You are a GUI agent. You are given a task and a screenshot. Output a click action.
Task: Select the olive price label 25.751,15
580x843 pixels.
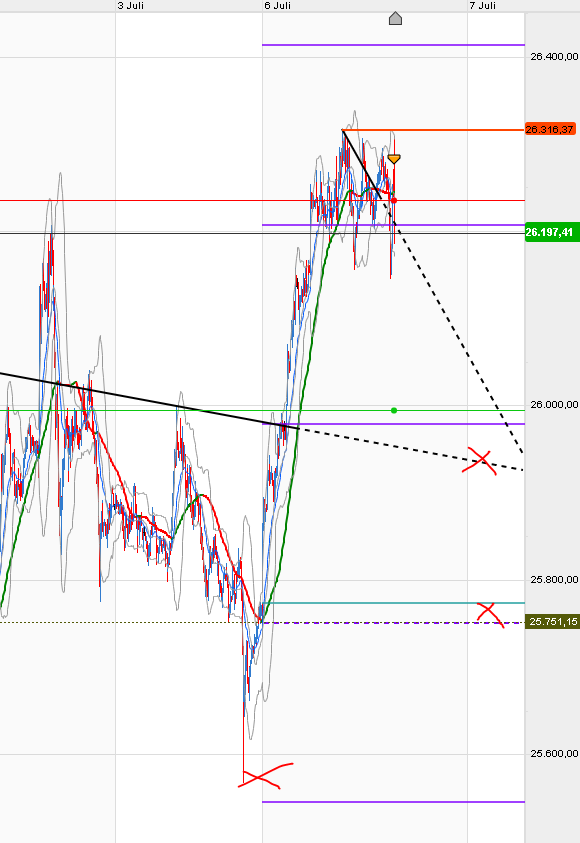[x=552, y=622]
